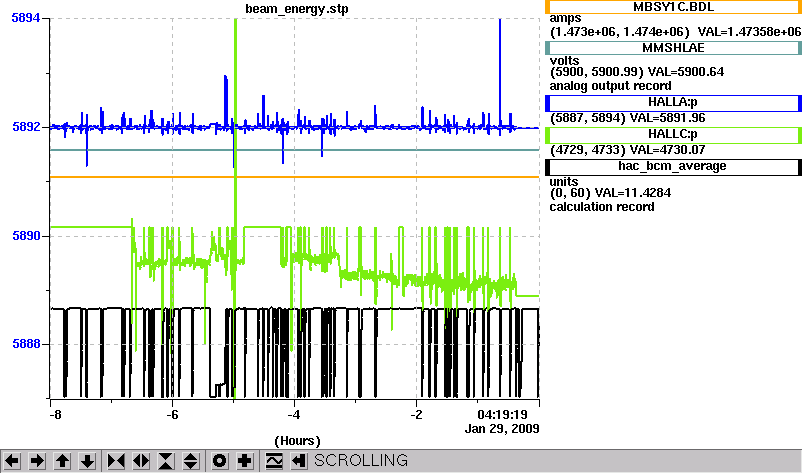Screen dimensions: 802x473
Task: Pan the graph right with right arrow
Action: tap(37, 461)
